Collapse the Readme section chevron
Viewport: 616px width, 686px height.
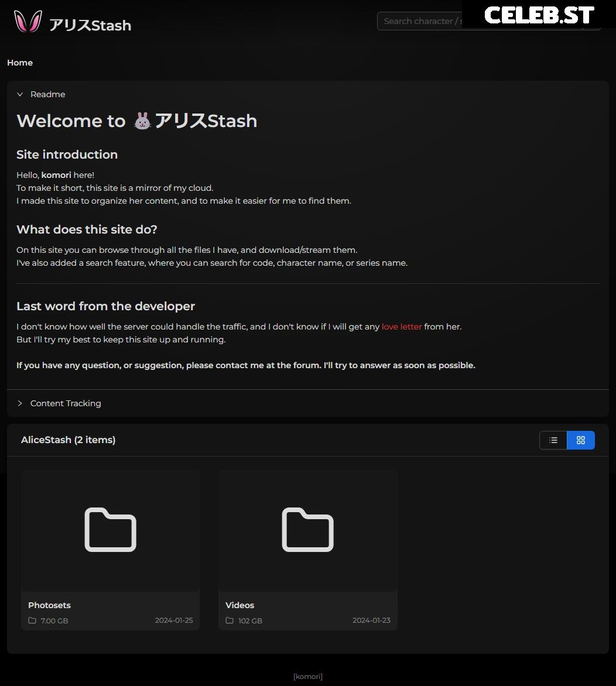pyautogui.click(x=20, y=94)
